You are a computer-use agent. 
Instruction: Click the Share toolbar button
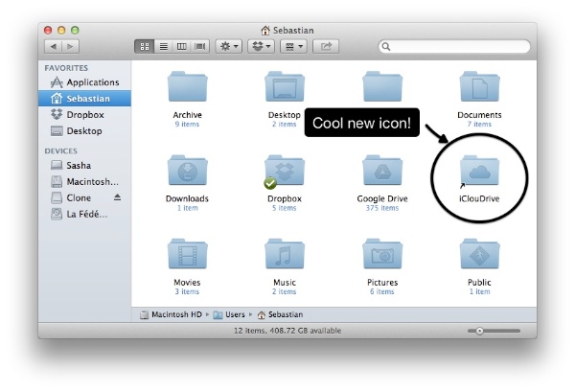(x=326, y=47)
